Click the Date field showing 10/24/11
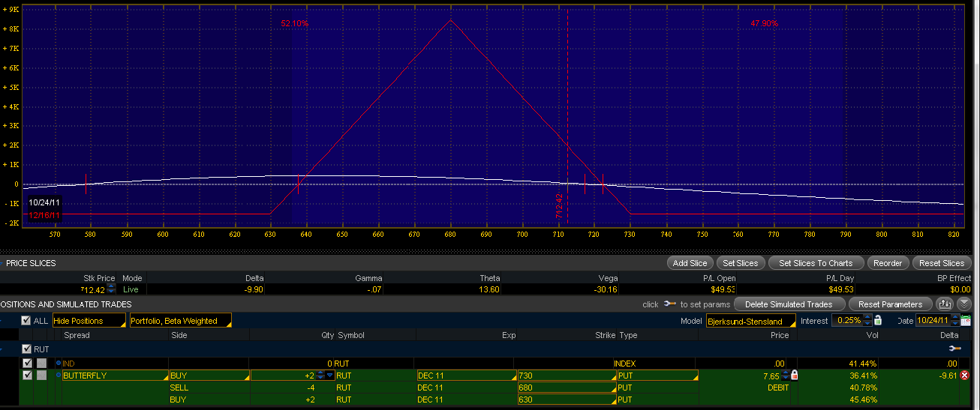 point(933,321)
